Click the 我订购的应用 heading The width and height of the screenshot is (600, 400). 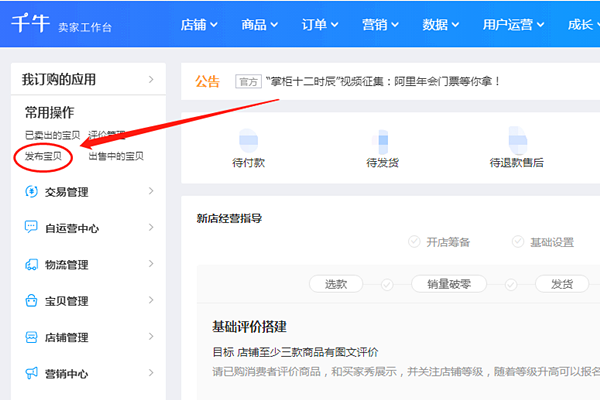click(x=59, y=79)
